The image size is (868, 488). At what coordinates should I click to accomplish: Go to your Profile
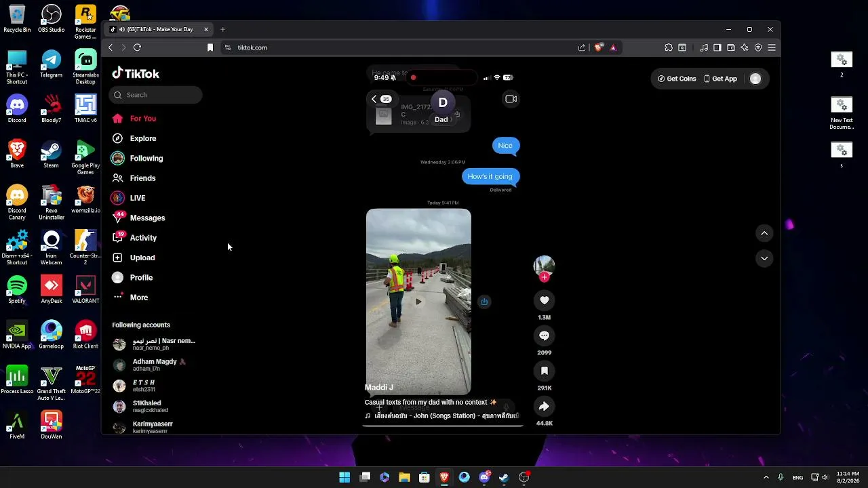(x=133, y=277)
